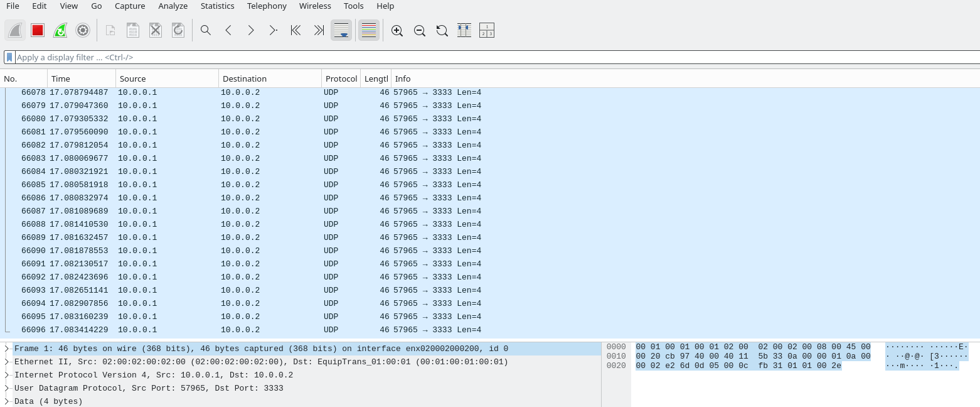Stop the running packet capture

(38, 30)
